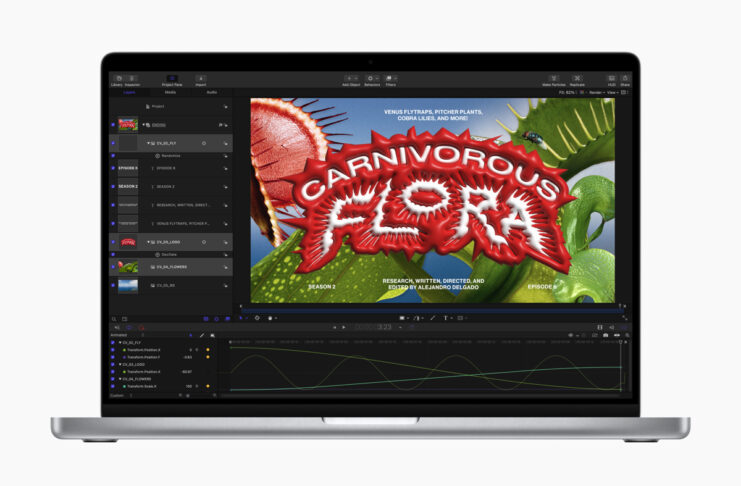
Task: Open the canvas color channels popup
Action: tap(582, 92)
